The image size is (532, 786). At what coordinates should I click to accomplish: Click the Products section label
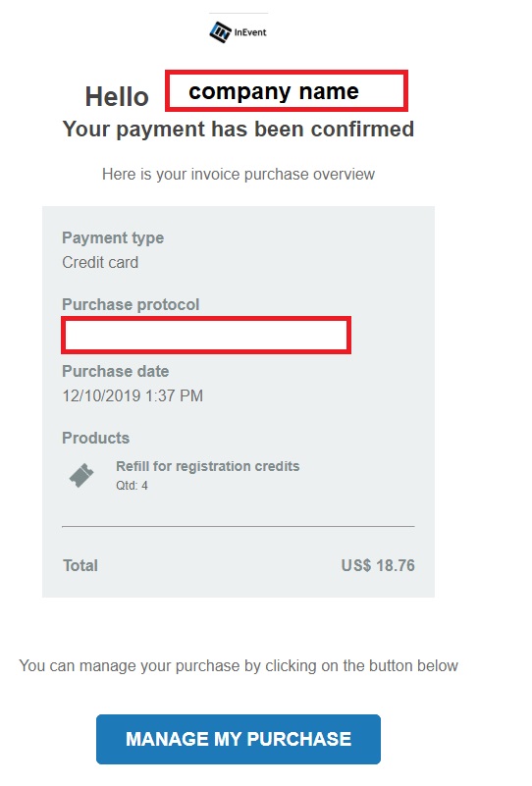[x=96, y=438]
